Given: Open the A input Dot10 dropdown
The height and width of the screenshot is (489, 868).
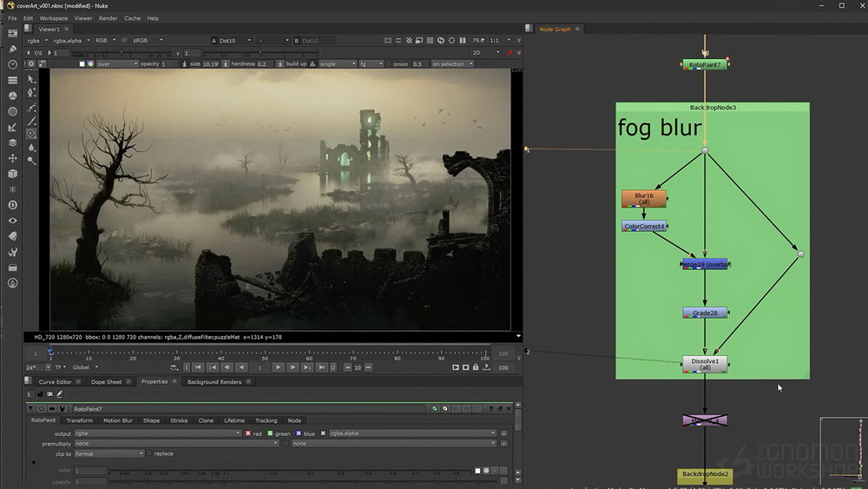Looking at the screenshot, I should [x=235, y=41].
